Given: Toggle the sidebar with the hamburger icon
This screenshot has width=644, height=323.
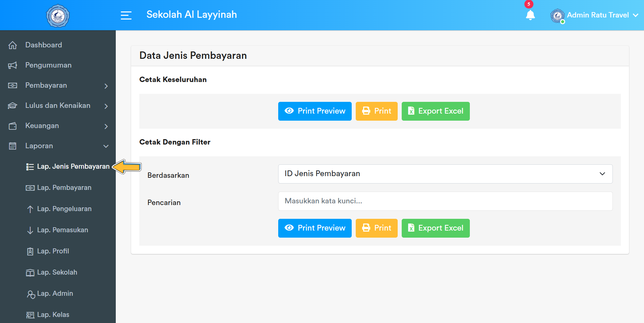Looking at the screenshot, I should point(126,15).
